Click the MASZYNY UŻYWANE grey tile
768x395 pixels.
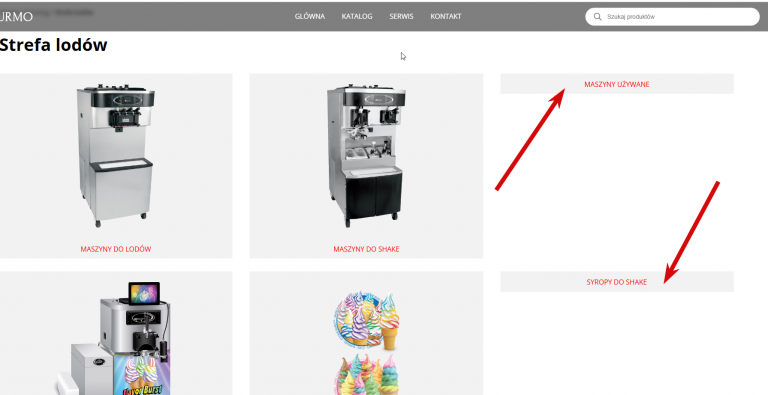click(x=617, y=84)
